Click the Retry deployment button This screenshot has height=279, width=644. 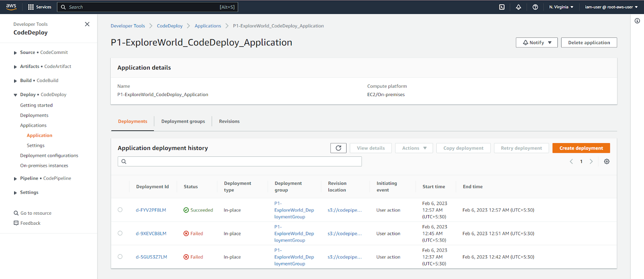pyautogui.click(x=521, y=148)
